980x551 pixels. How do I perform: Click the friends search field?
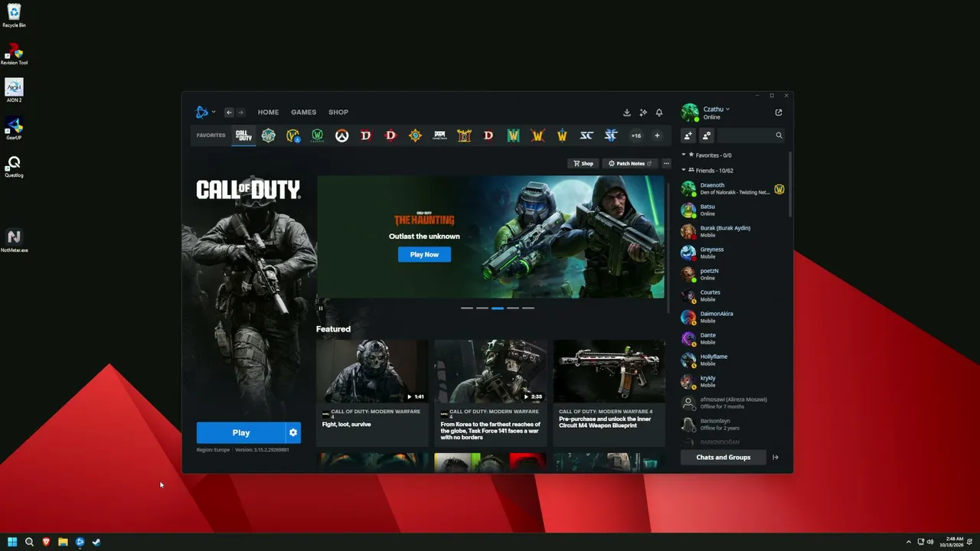point(751,135)
